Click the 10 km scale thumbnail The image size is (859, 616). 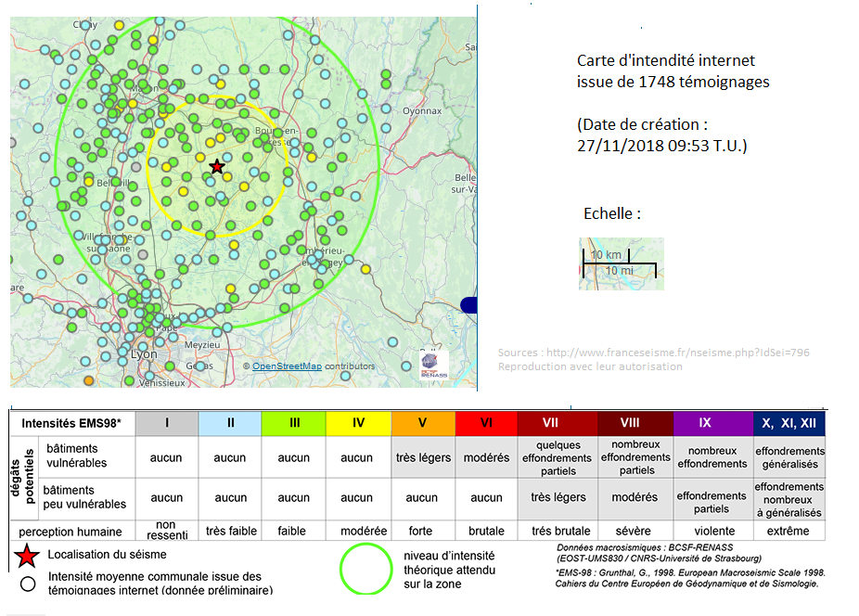(622, 263)
